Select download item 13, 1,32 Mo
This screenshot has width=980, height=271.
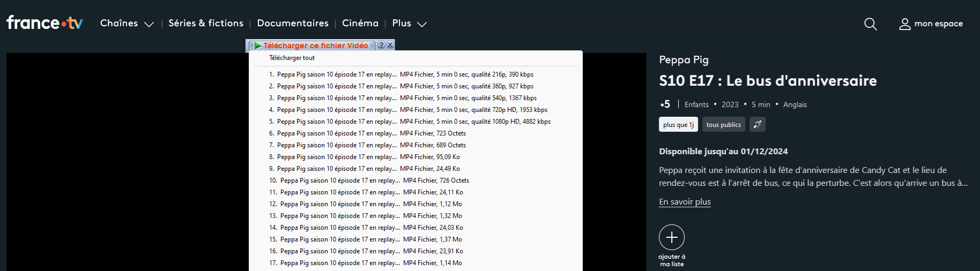(415, 216)
